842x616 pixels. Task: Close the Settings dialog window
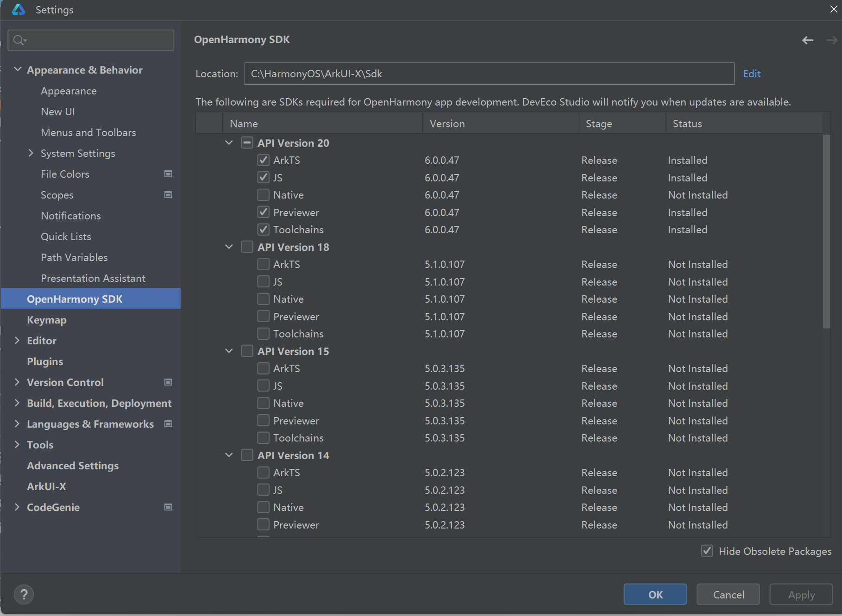pyautogui.click(x=833, y=9)
